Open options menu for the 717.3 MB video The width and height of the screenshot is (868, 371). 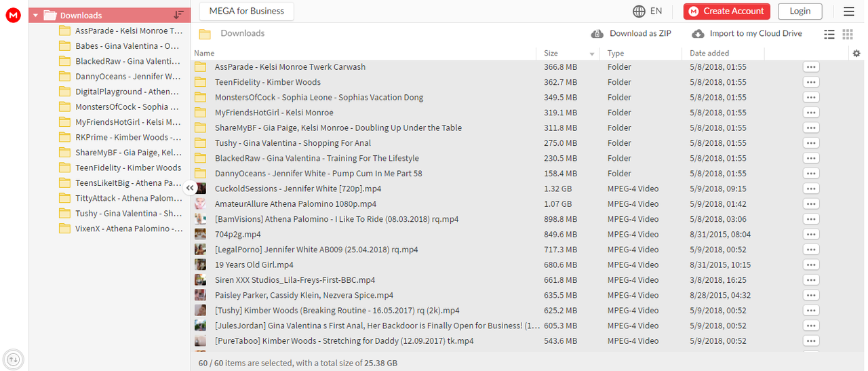click(x=811, y=250)
